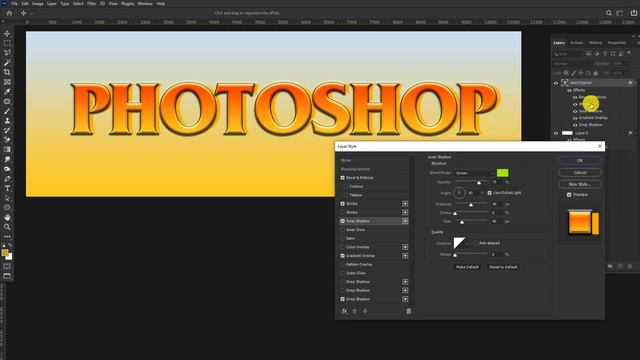Image resolution: width=640 pixels, height=360 pixels.
Task: Toggle the Use Global Light checkbox
Action: click(x=489, y=193)
